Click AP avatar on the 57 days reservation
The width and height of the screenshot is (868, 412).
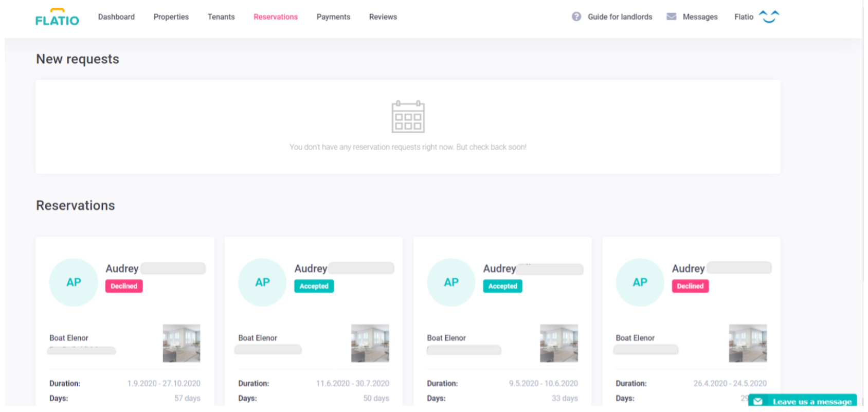click(x=74, y=282)
